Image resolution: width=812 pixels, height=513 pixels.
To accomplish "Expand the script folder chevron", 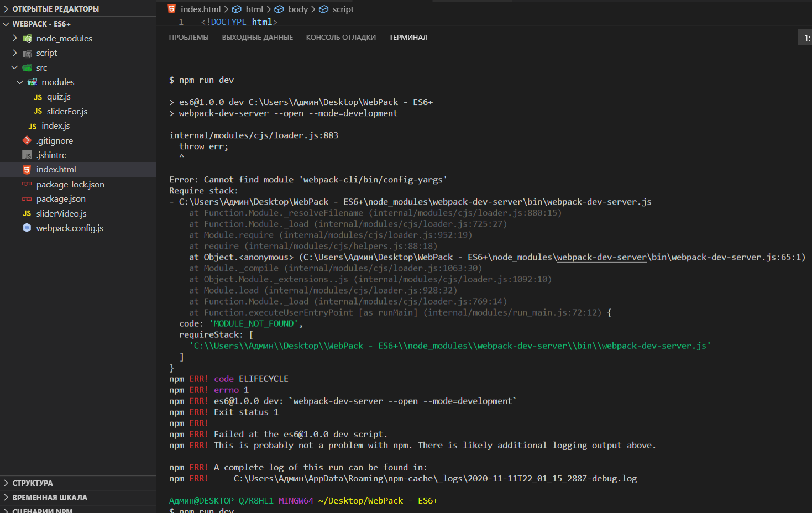I will point(15,53).
